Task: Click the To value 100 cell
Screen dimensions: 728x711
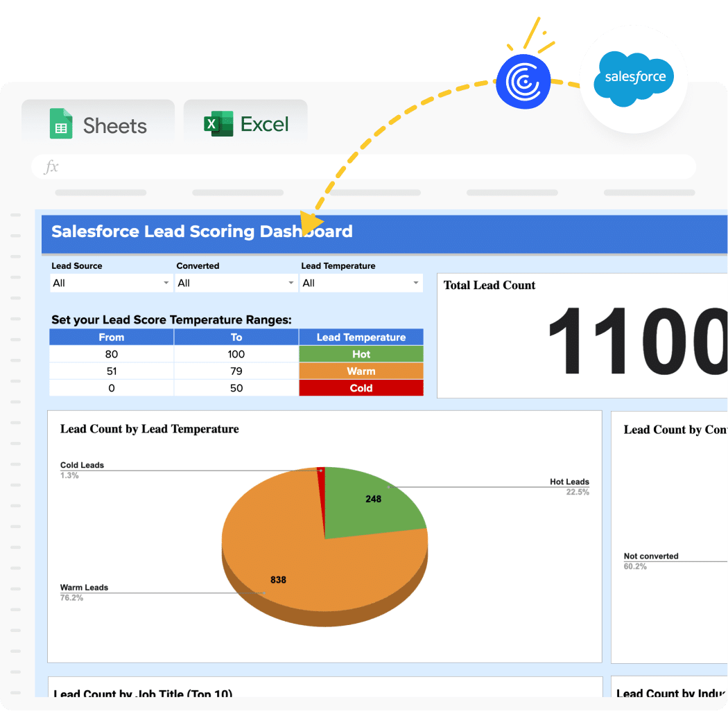Action: coord(236,354)
